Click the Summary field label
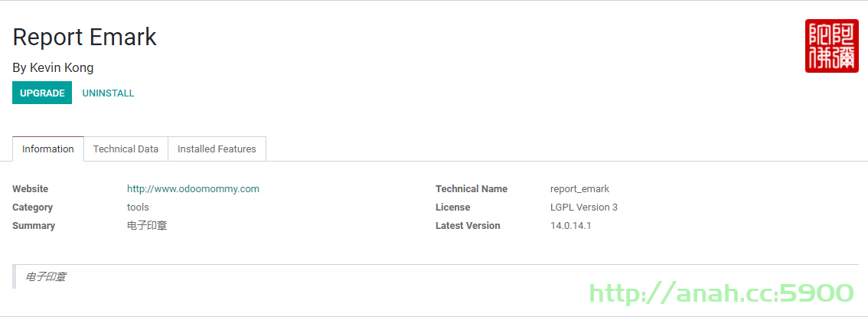868x317 pixels. point(34,226)
